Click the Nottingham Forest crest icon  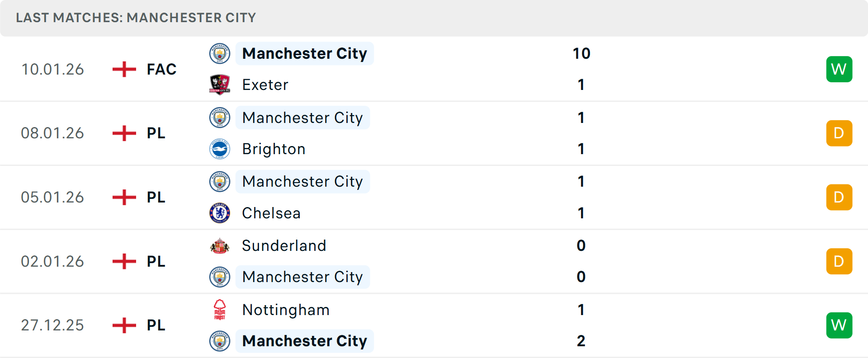(220, 310)
